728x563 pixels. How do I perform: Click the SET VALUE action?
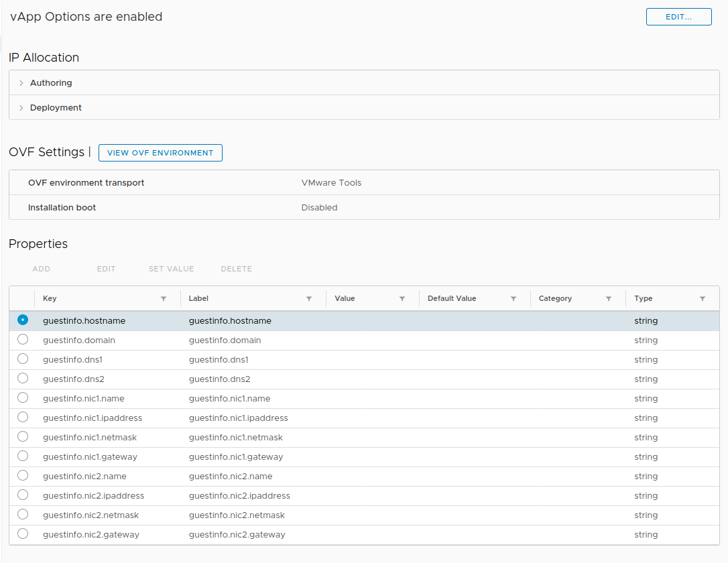[x=171, y=268]
